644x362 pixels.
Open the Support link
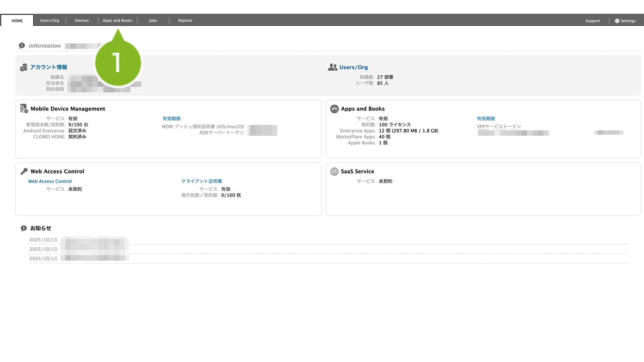pyautogui.click(x=593, y=21)
